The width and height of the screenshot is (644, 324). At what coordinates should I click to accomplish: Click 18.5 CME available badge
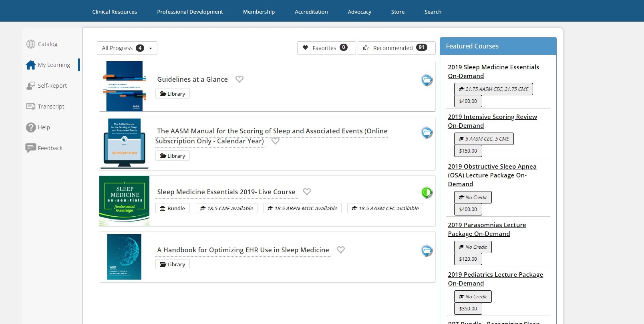pos(227,208)
